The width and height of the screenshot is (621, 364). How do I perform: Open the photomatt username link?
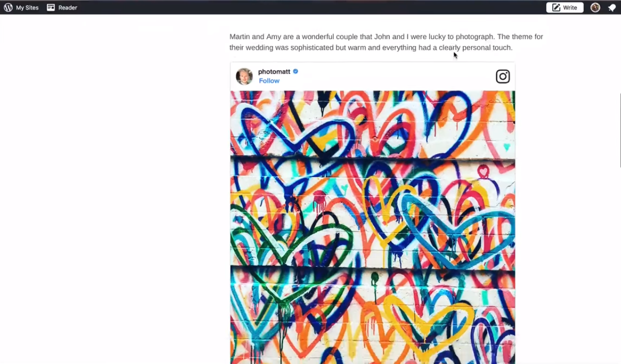tap(274, 72)
